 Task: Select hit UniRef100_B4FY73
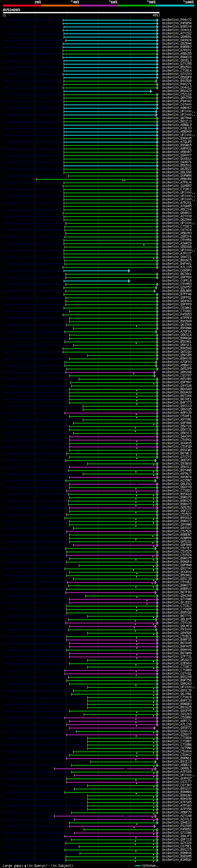tap(176, 403)
